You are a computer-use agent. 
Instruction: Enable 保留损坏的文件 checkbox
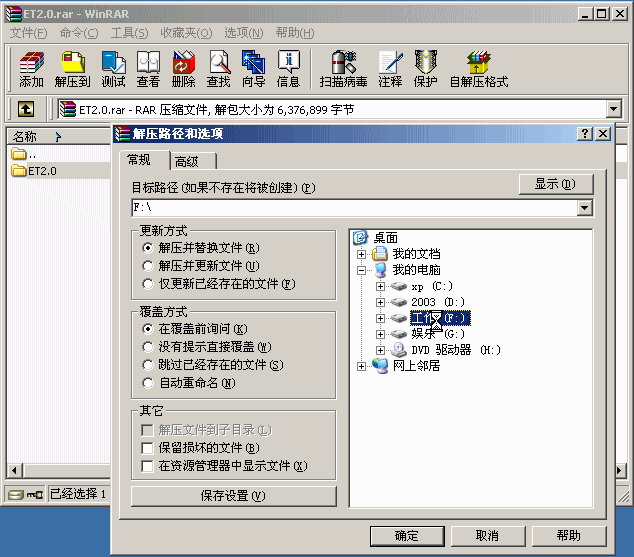148,448
